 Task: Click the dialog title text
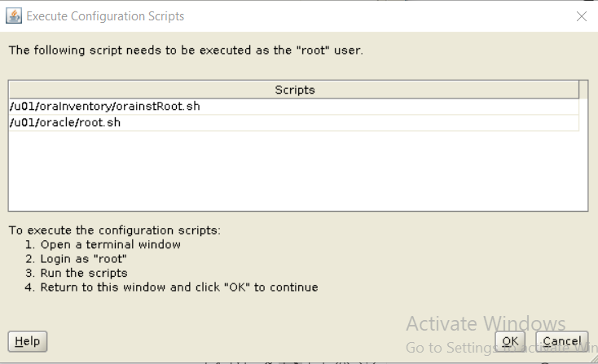coord(105,16)
